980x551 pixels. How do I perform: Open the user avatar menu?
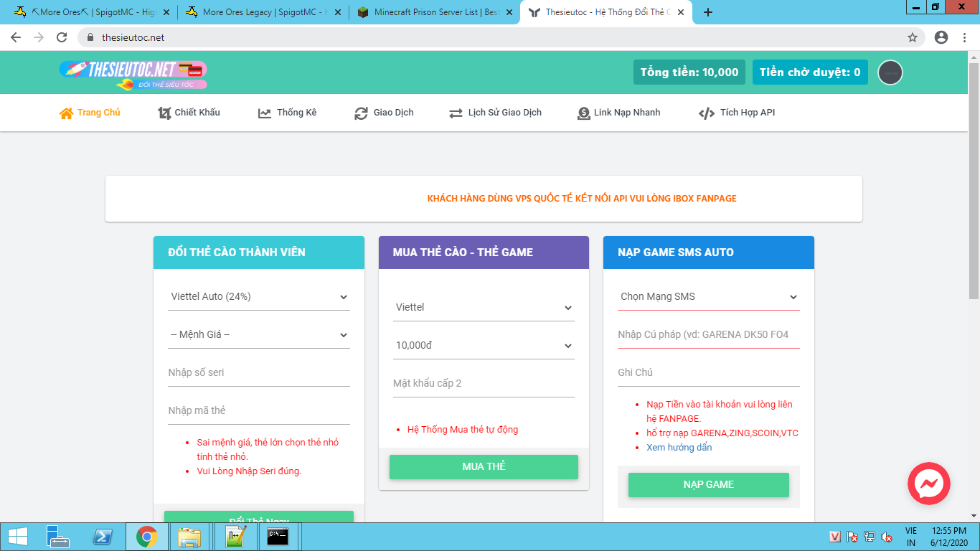[890, 72]
